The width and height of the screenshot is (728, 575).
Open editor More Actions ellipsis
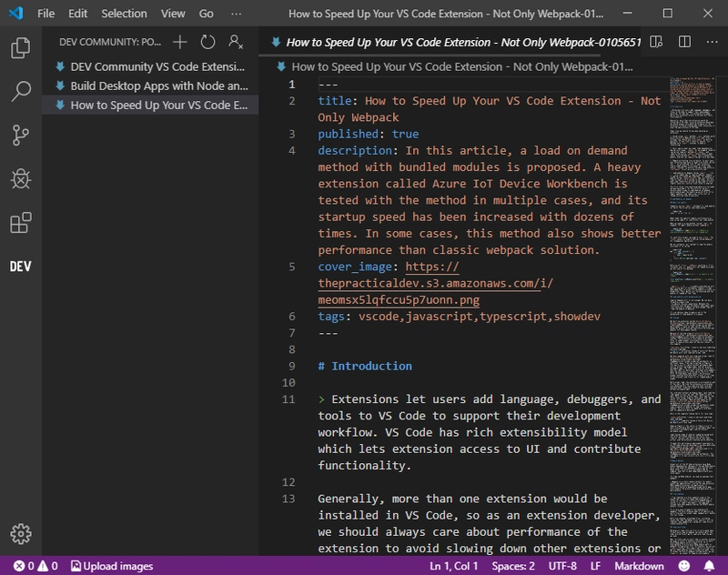point(712,42)
